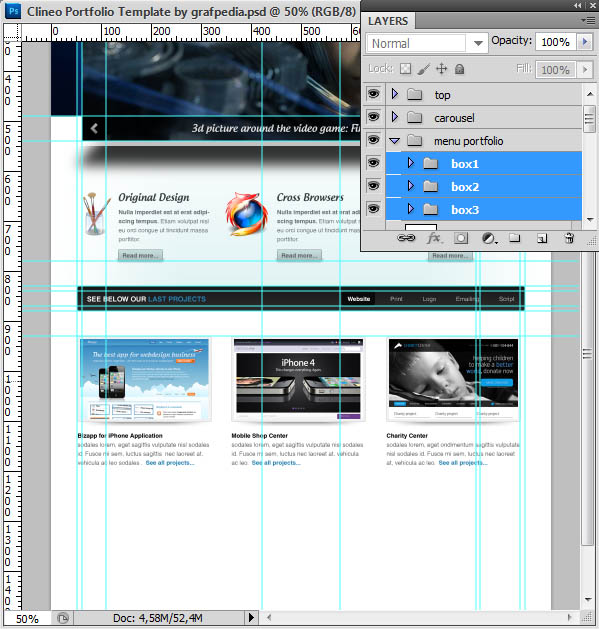This screenshot has width=599, height=629.
Task: Click the iPhone 4 project thumbnail
Action: point(298,379)
